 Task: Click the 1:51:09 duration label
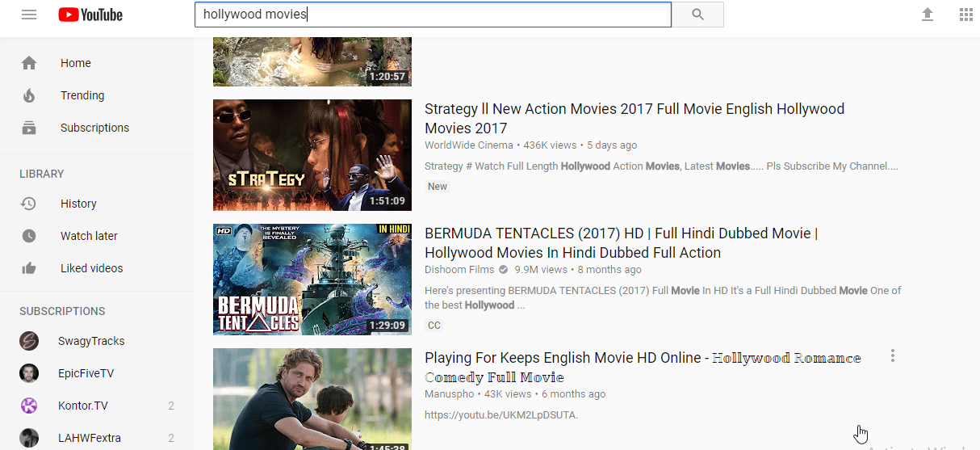coord(387,201)
